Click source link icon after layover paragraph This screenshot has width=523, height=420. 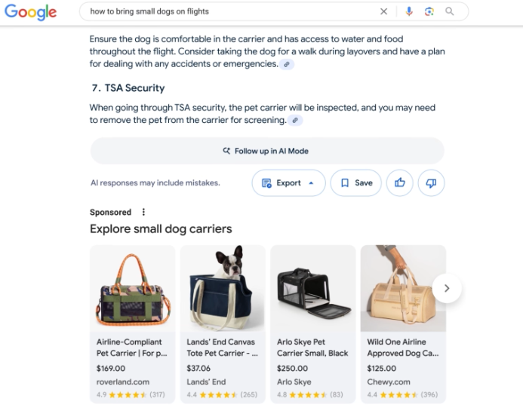click(x=287, y=65)
